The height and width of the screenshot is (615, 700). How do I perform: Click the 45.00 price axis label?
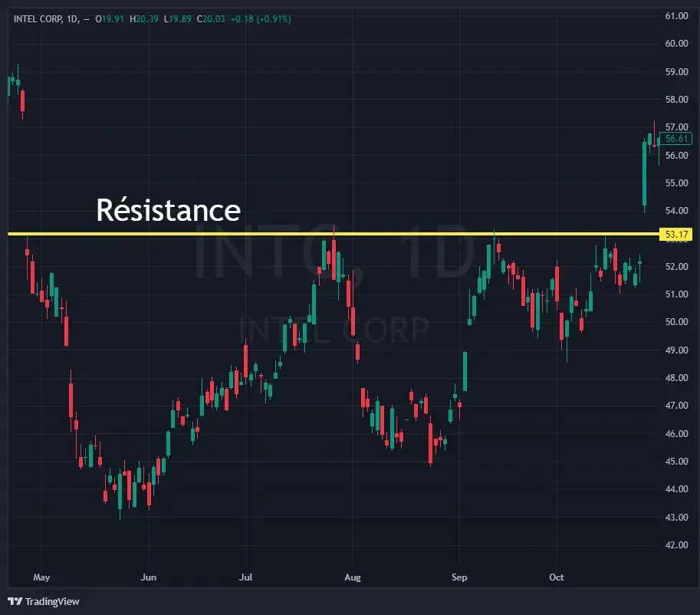(676, 462)
